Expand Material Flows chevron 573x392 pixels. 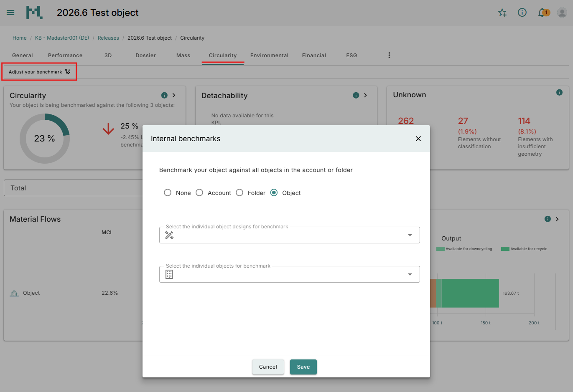(x=557, y=219)
